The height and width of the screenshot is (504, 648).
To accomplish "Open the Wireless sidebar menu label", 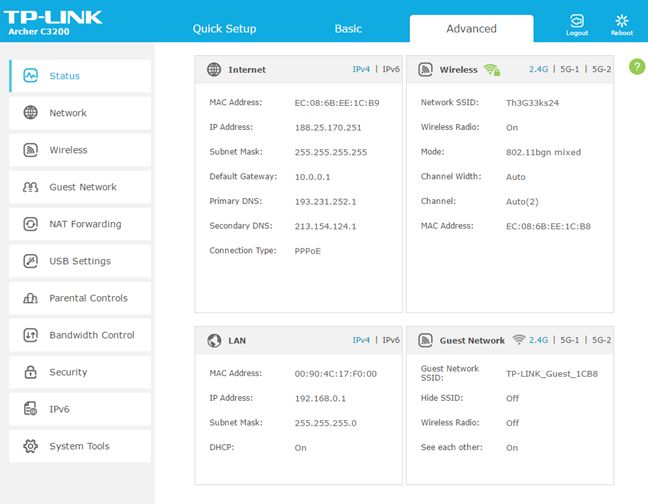I will click(x=68, y=150).
